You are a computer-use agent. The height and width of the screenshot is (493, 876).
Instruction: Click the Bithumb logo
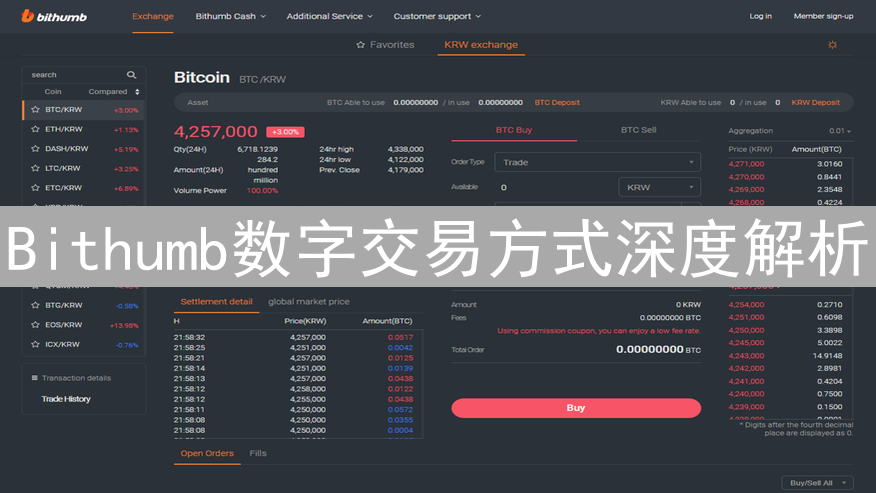(54, 16)
